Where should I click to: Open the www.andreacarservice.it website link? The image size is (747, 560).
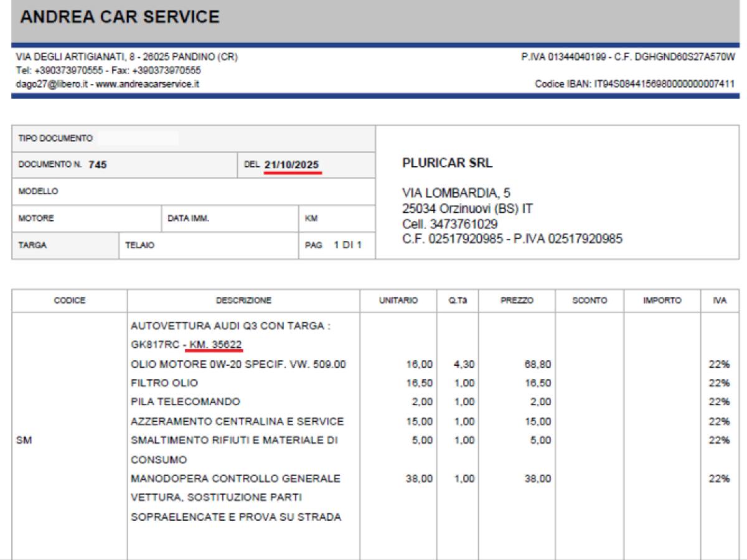pyautogui.click(x=148, y=83)
